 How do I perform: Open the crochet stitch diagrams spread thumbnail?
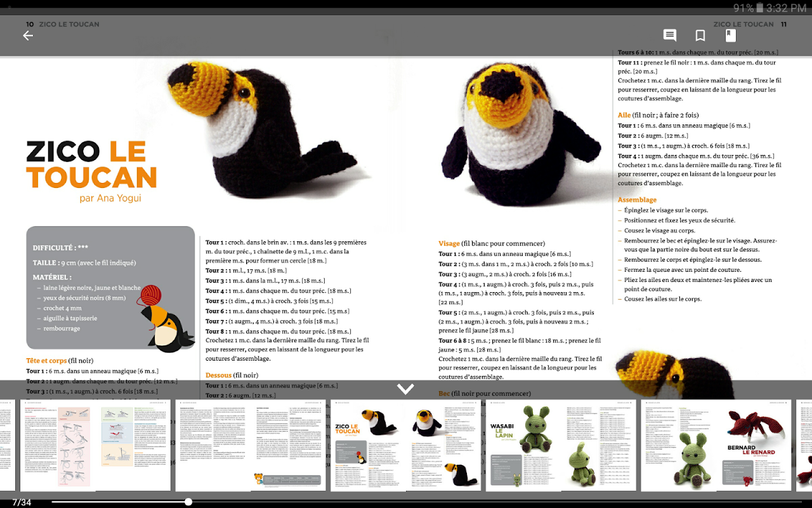pos(95,444)
